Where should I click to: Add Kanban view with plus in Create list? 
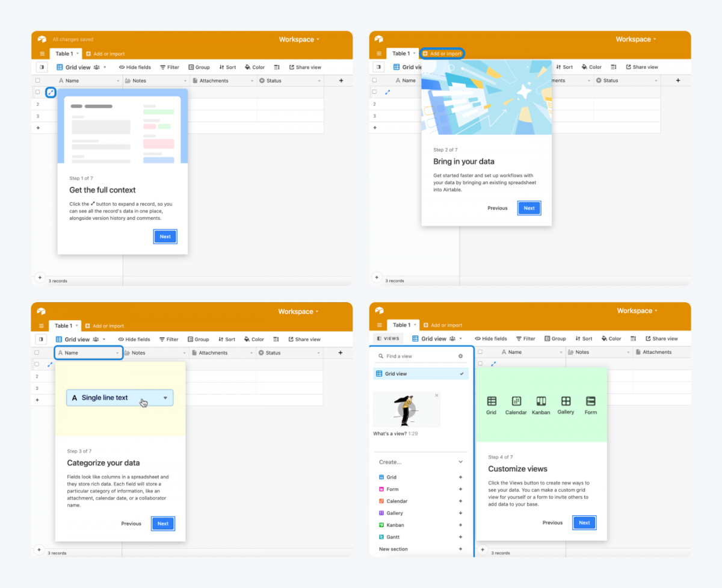pos(461,525)
